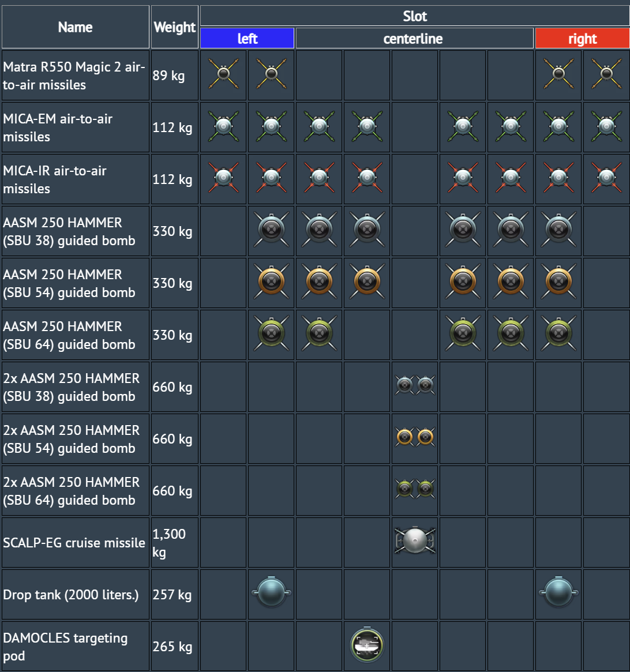
Task: Select 'AASM 250 HAMMER (SBU 38) guided bomb' single row name
Action: point(76,231)
